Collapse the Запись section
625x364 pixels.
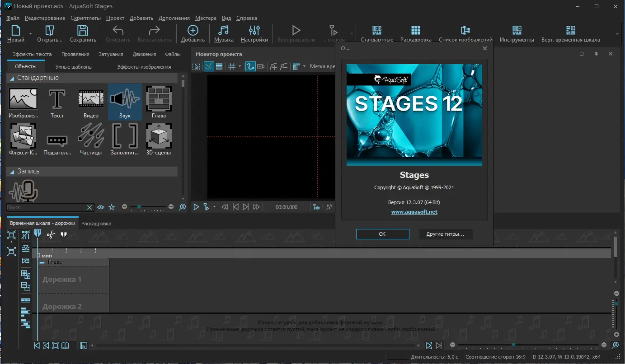[12, 172]
